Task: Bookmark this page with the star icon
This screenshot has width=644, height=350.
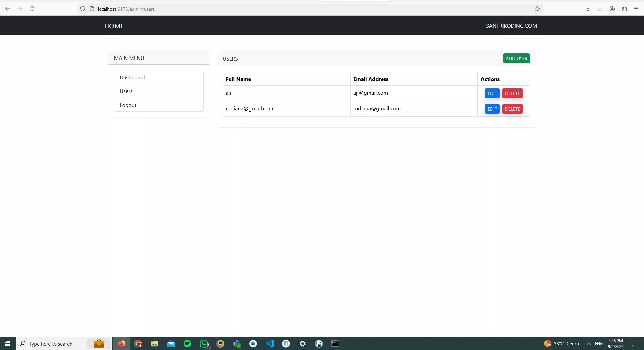Action: 537,9
